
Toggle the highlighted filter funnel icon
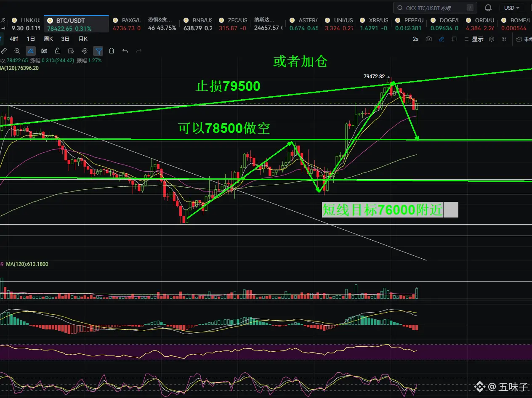pos(98,51)
